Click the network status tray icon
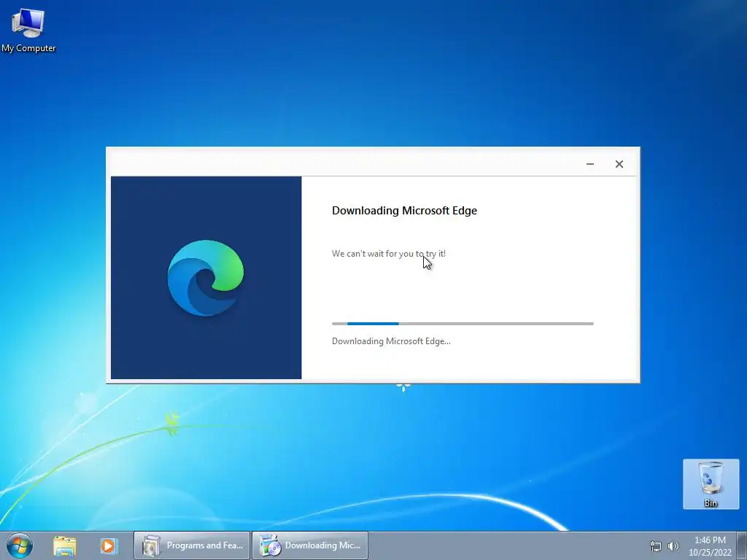Image resolution: width=747 pixels, height=560 pixels. click(x=656, y=546)
